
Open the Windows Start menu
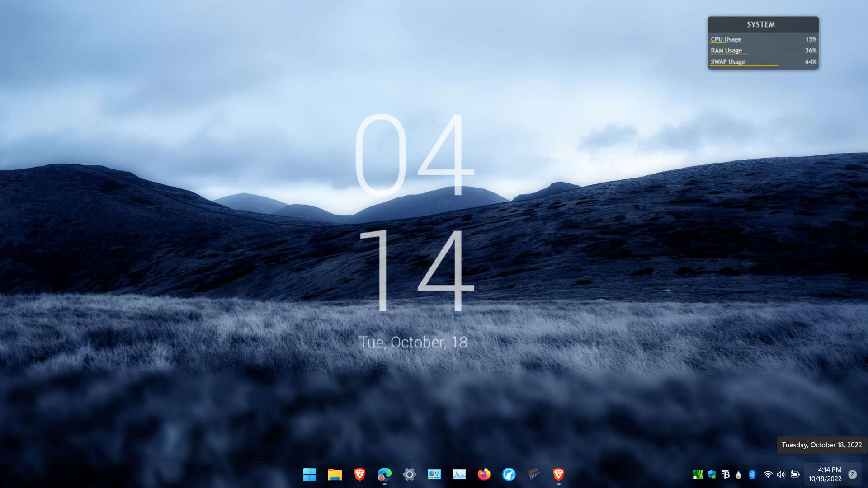click(x=310, y=474)
